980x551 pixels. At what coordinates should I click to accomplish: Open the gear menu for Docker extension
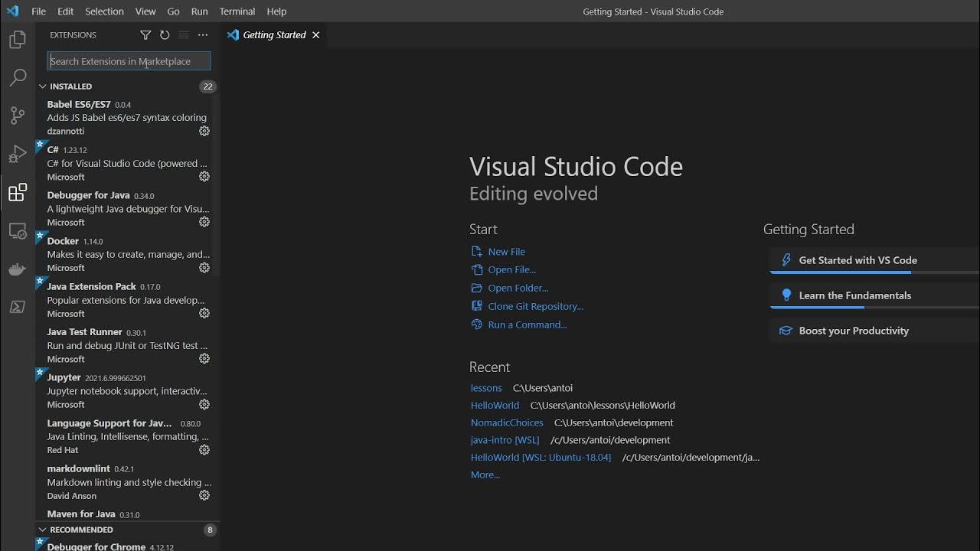pos(204,268)
